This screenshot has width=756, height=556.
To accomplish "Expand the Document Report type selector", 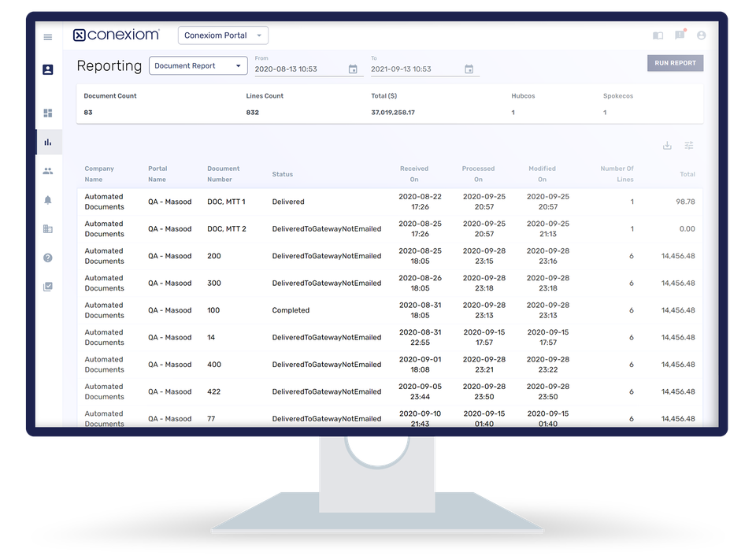I will [x=198, y=65].
